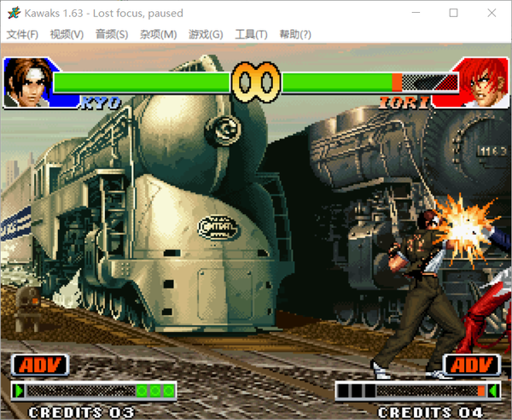Click the CREDITS 03 text

click(81, 412)
